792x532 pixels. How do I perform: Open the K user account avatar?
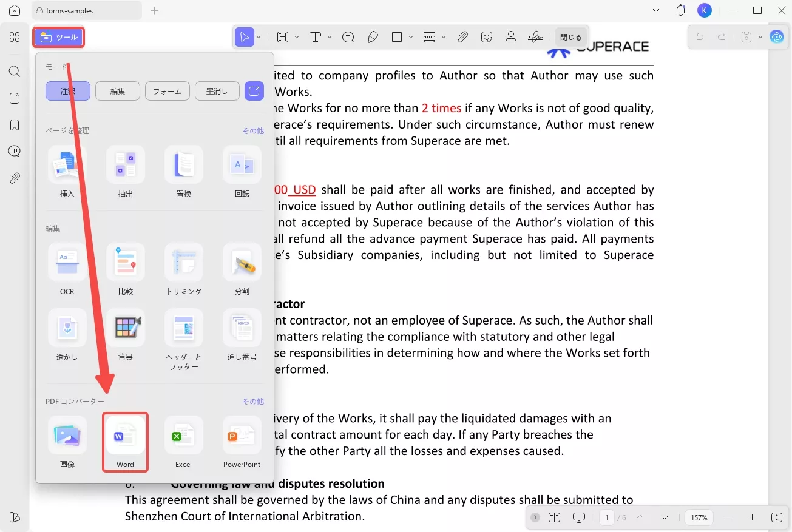coord(704,10)
